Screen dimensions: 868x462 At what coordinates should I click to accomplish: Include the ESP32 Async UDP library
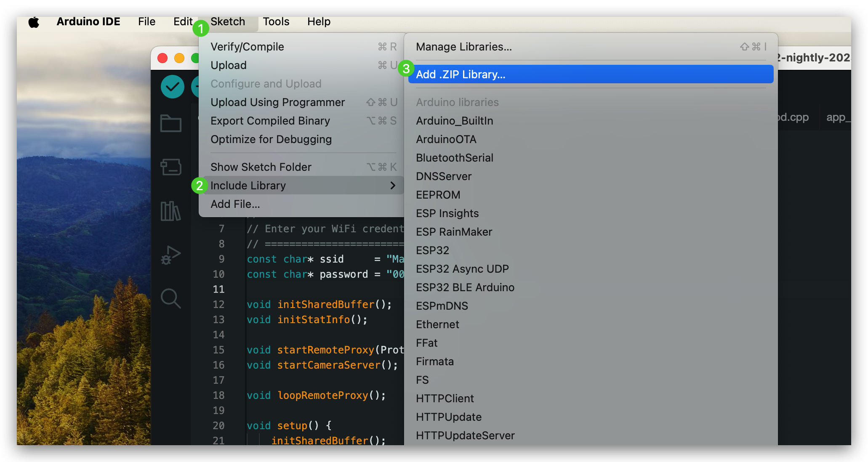(x=591, y=269)
